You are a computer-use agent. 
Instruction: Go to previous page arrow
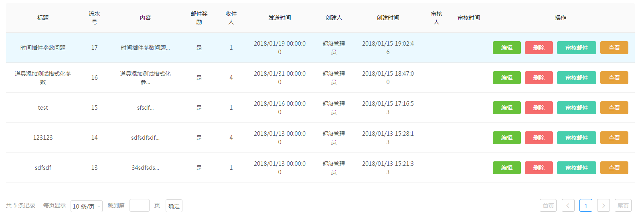tap(568, 205)
